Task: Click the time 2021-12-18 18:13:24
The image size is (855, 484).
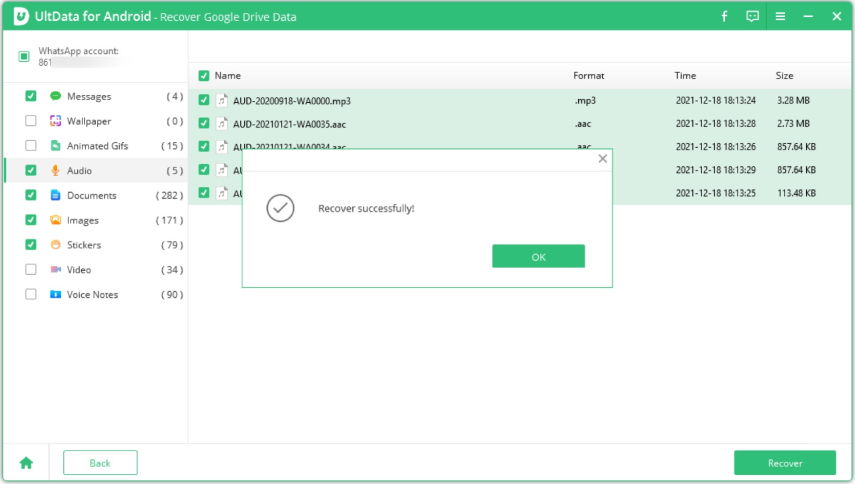Action: (715, 100)
